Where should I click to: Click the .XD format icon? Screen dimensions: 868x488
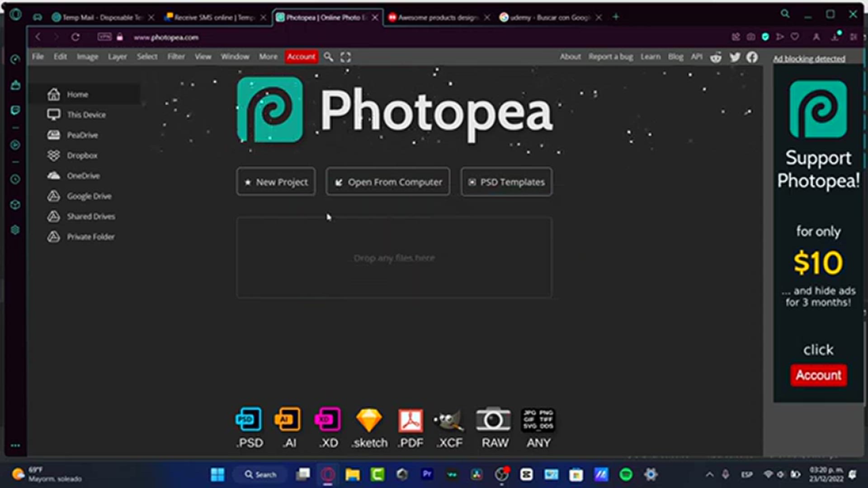328,428
